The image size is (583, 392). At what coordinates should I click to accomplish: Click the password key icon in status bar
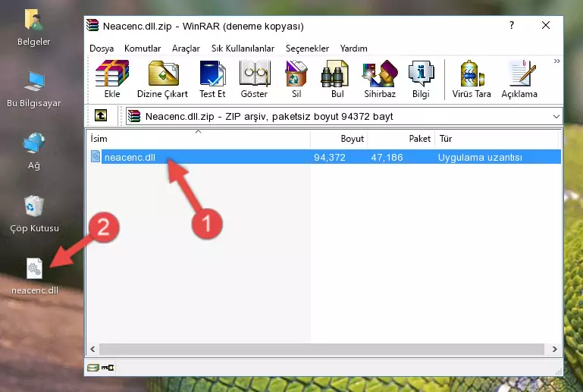tap(108, 368)
